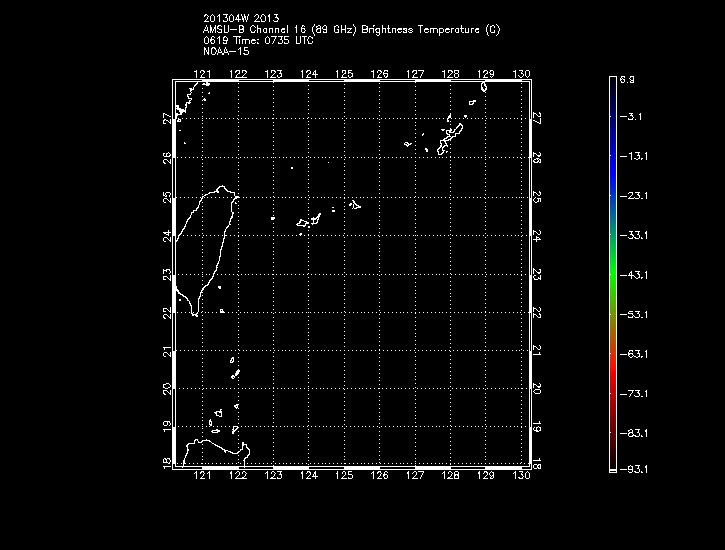Click the tiny Yonaguni island outline near 123 longitude

tap(273, 218)
